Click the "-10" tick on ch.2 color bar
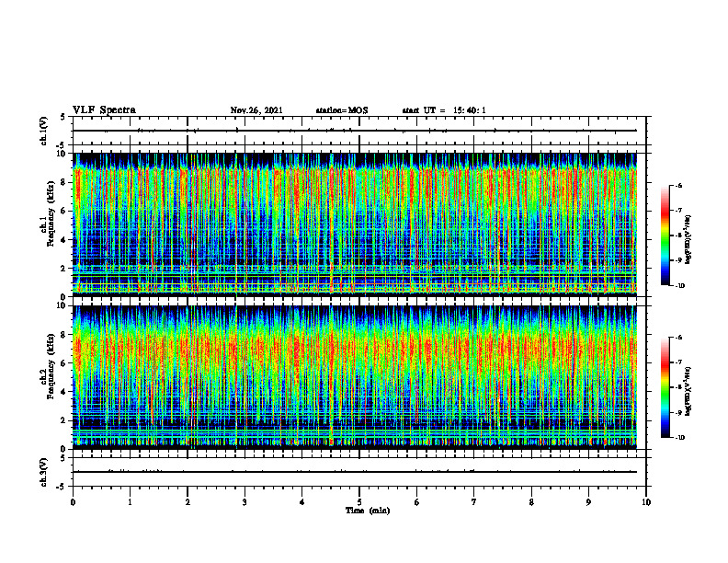 pyautogui.click(x=680, y=438)
